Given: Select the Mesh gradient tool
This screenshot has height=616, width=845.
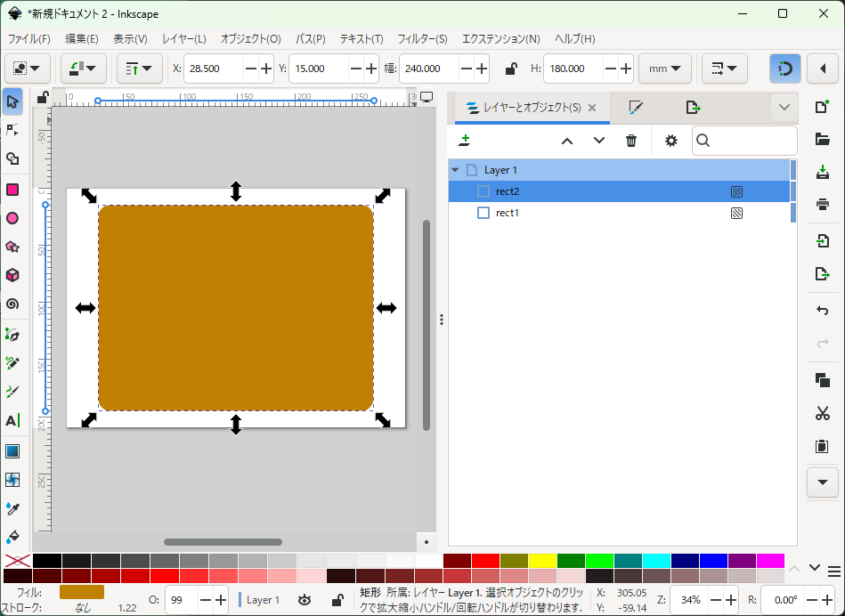Looking at the screenshot, I should tap(12, 480).
